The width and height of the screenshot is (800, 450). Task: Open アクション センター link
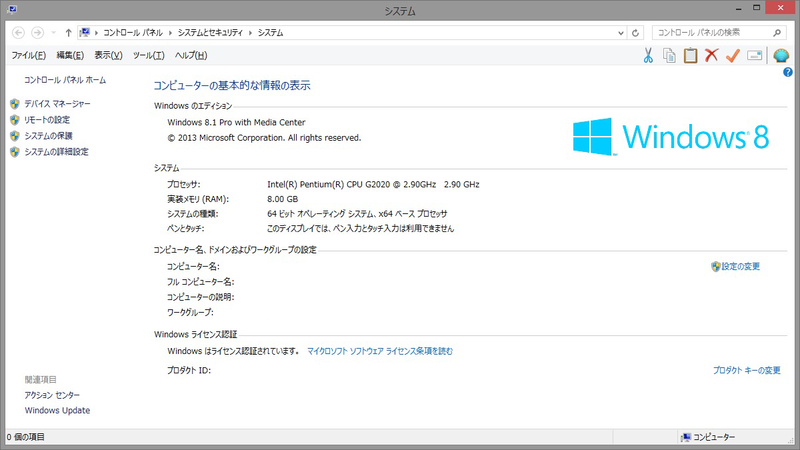pos(52,395)
